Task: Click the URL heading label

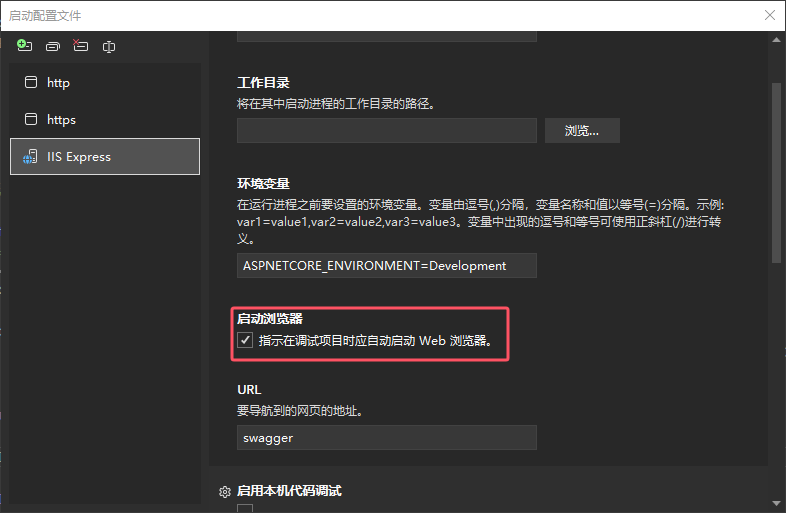Action: (249, 390)
